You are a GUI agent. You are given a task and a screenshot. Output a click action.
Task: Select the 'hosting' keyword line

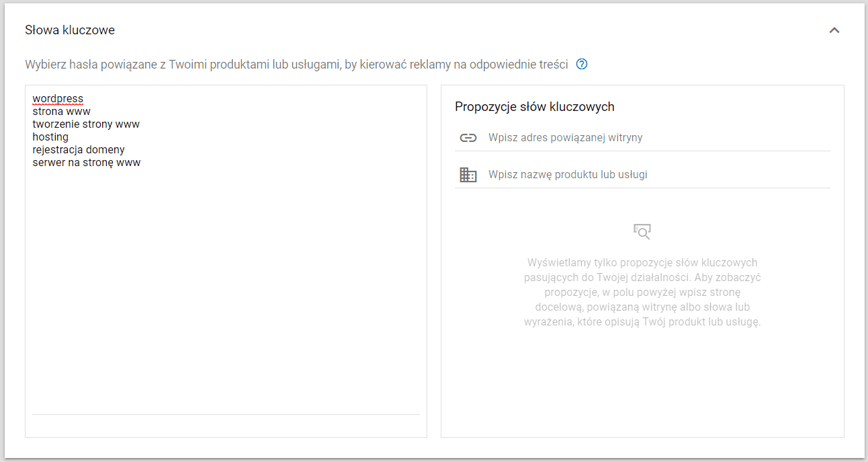click(x=50, y=137)
